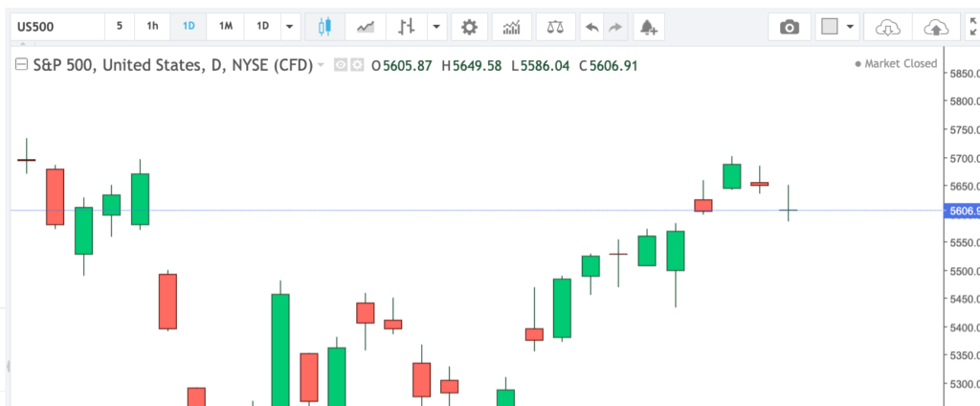
Task: Create an alert with bell icon
Action: coord(649,27)
